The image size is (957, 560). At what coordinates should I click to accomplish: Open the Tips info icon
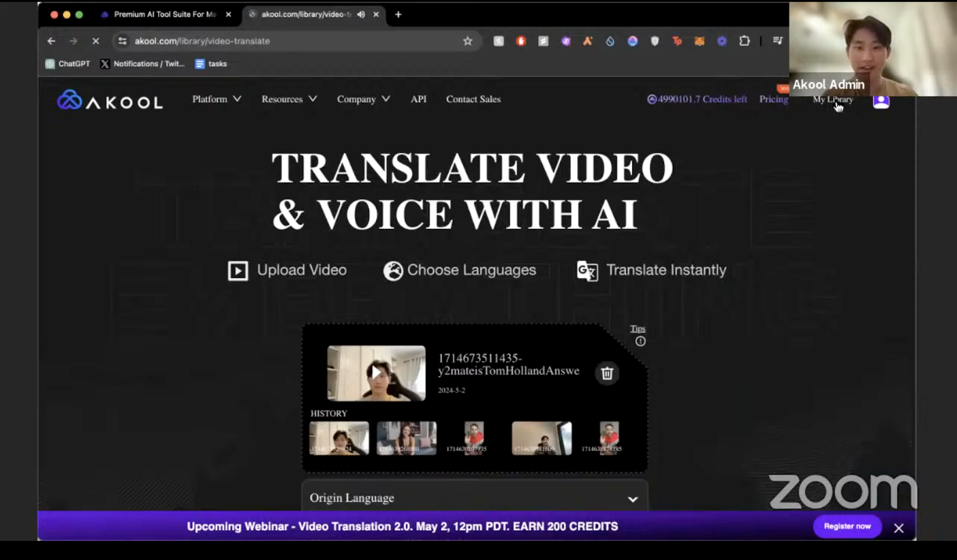(x=641, y=341)
